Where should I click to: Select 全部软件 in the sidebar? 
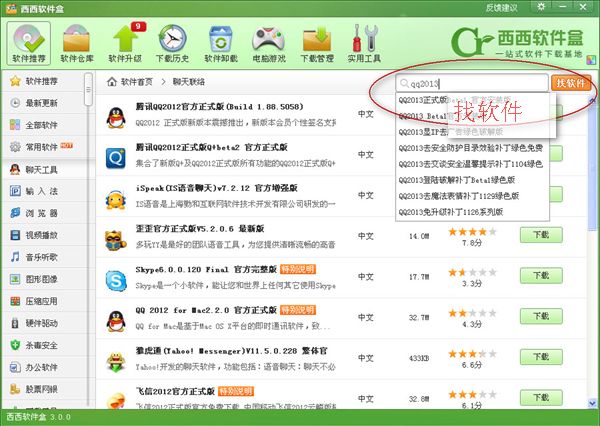click(x=41, y=125)
